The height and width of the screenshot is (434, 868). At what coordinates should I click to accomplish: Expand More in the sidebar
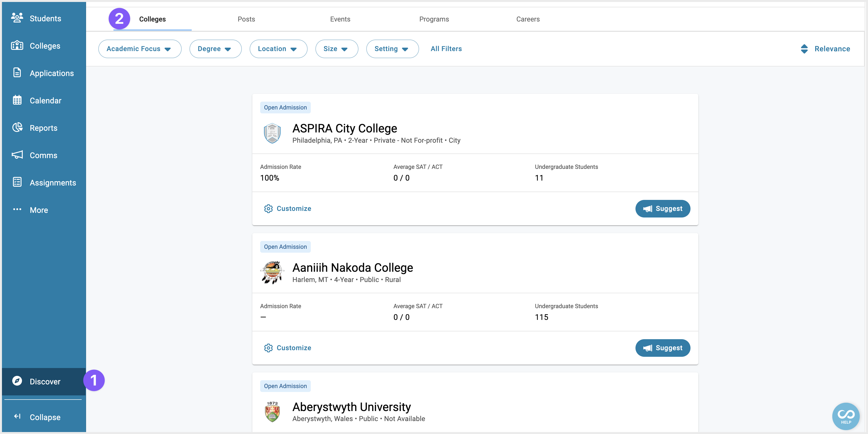click(44, 210)
